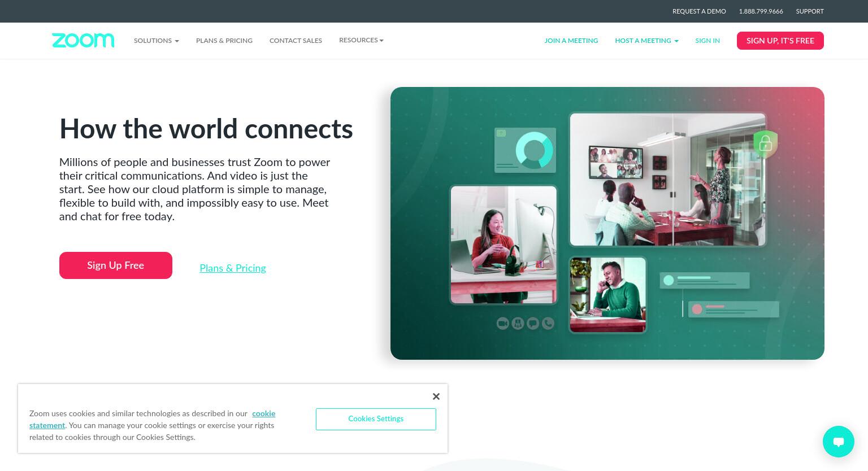Image resolution: width=868 pixels, height=471 pixels.
Task: Click the How the world connects heading
Action: pos(206,129)
